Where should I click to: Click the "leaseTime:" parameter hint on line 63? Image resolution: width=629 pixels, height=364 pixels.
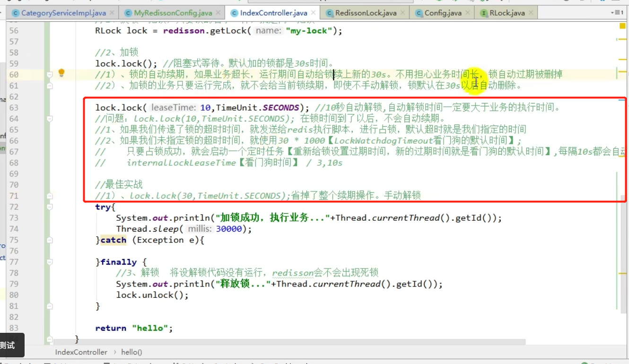tap(174, 108)
